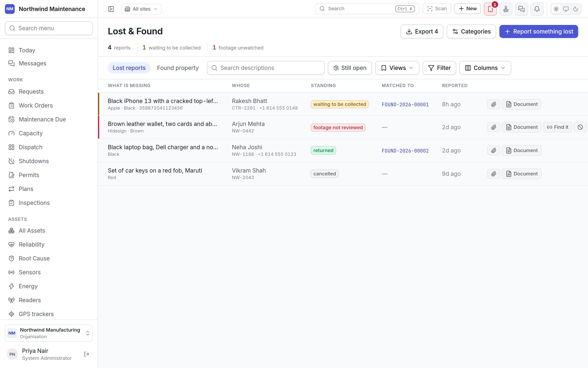Go to Shutdowns in the sidebar
The image size is (588, 368).
(x=49, y=161)
